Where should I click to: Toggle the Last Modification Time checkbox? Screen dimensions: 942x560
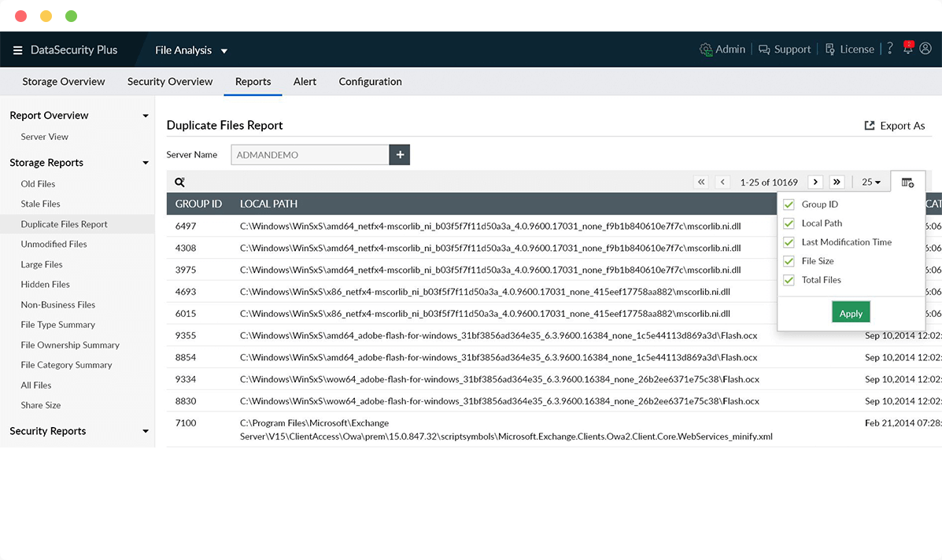click(x=789, y=242)
